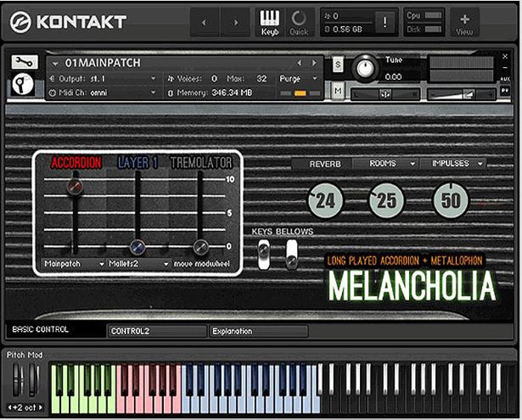Click the Accordion fader knob
Screen dimensions: 522x420
(x=75, y=186)
